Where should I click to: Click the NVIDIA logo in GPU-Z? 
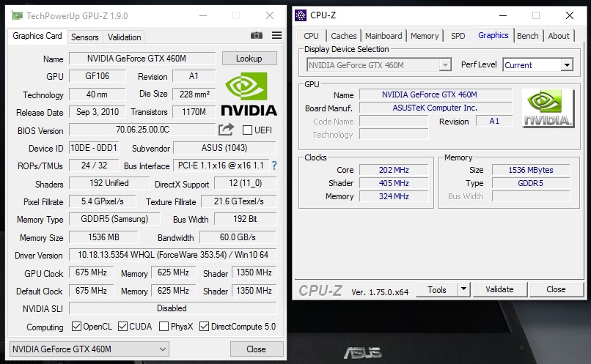(249, 94)
